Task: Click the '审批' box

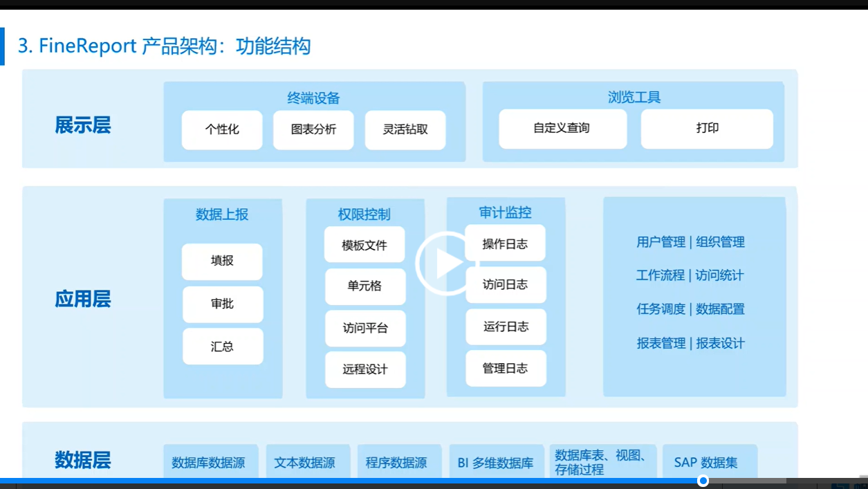Action: (x=223, y=304)
